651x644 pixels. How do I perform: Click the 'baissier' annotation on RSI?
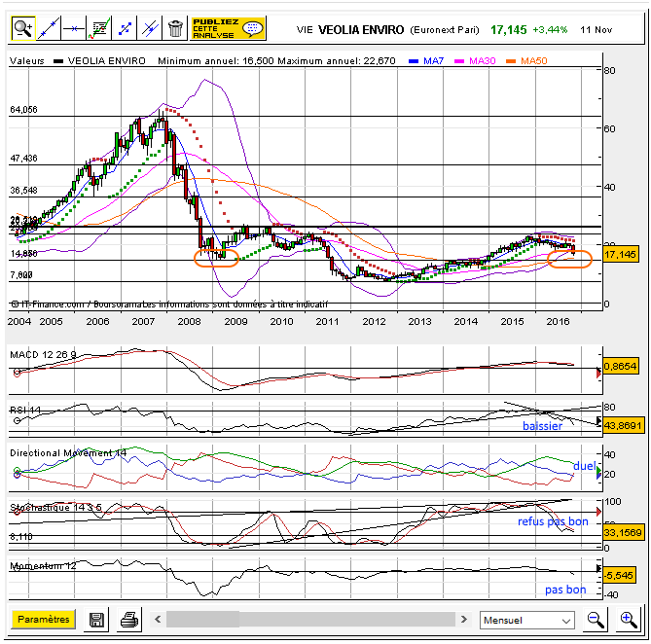542,426
